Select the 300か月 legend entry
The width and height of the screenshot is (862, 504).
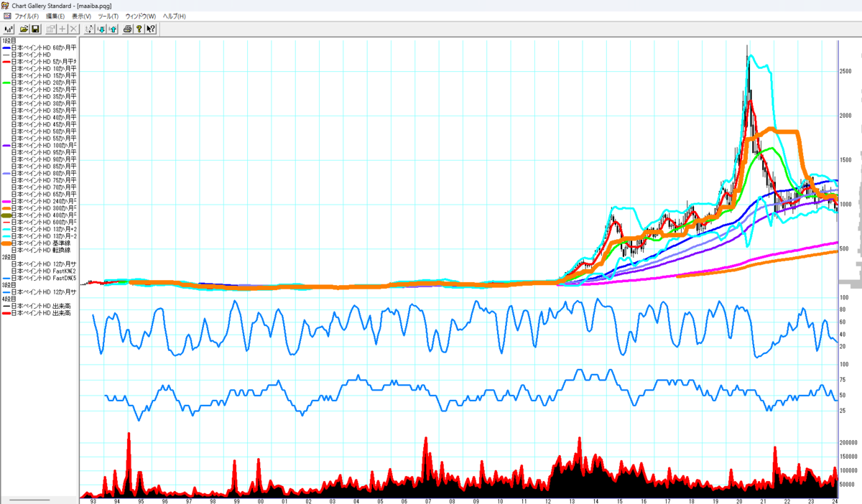click(40, 208)
